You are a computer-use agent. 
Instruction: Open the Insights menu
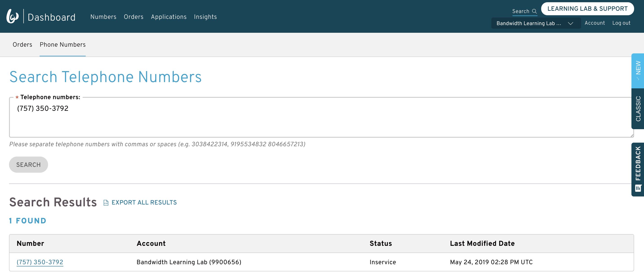pos(205,17)
